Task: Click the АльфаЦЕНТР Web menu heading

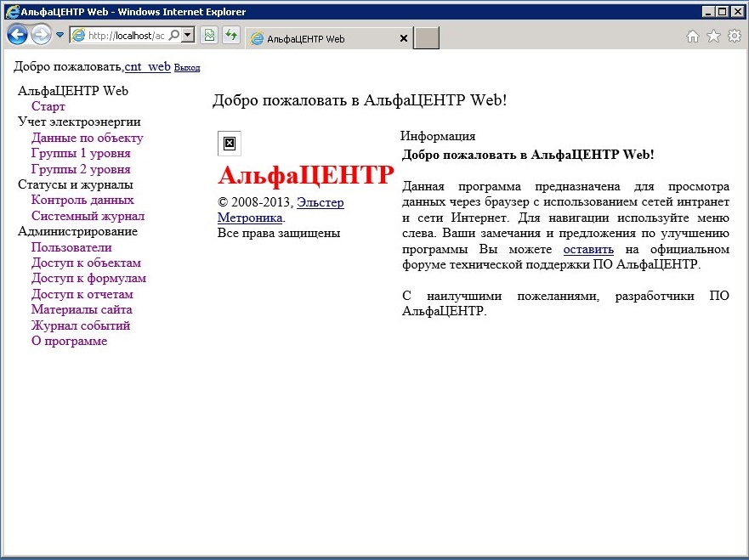Action: coord(73,91)
